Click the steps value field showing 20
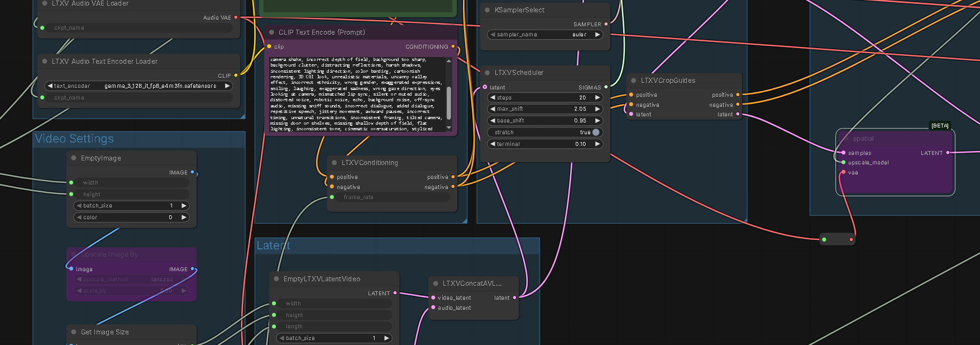This screenshot has width=980, height=345. 544,97
